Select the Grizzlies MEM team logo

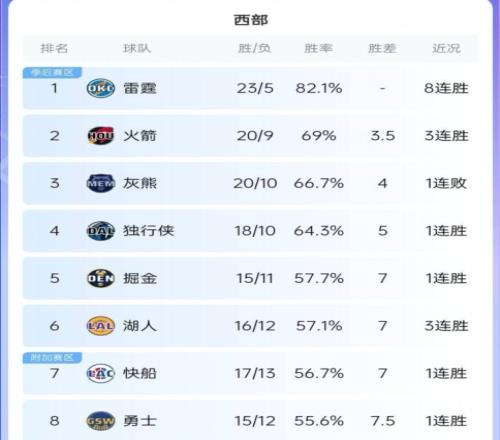tap(101, 183)
